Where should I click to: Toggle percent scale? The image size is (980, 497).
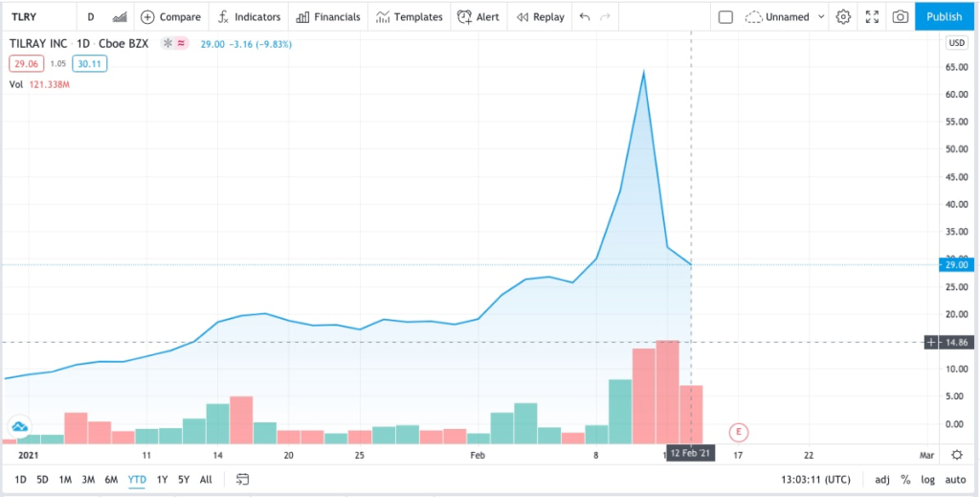[905, 480]
